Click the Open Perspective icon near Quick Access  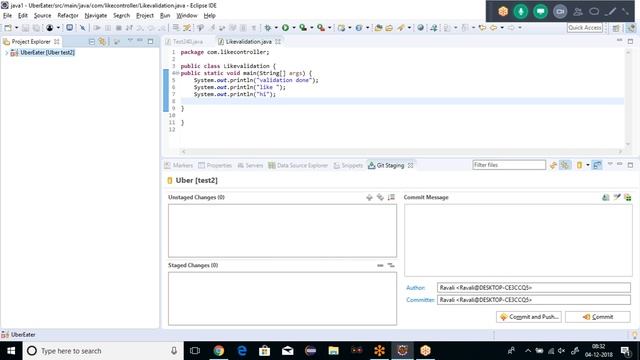click(x=616, y=28)
